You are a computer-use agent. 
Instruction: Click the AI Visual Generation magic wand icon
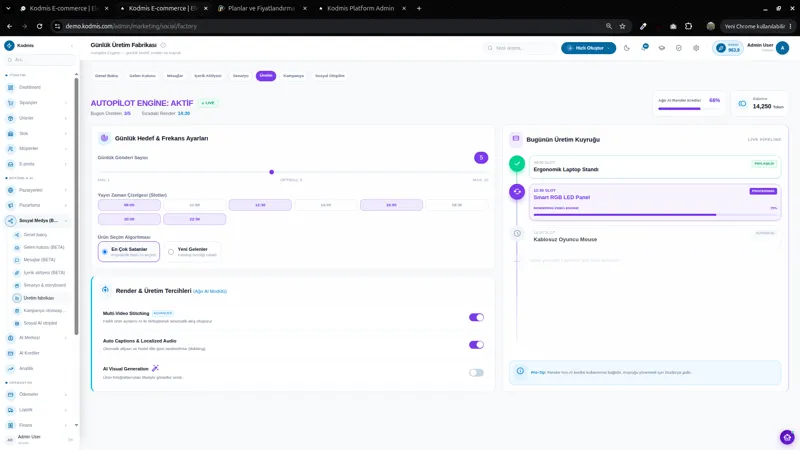point(155,368)
